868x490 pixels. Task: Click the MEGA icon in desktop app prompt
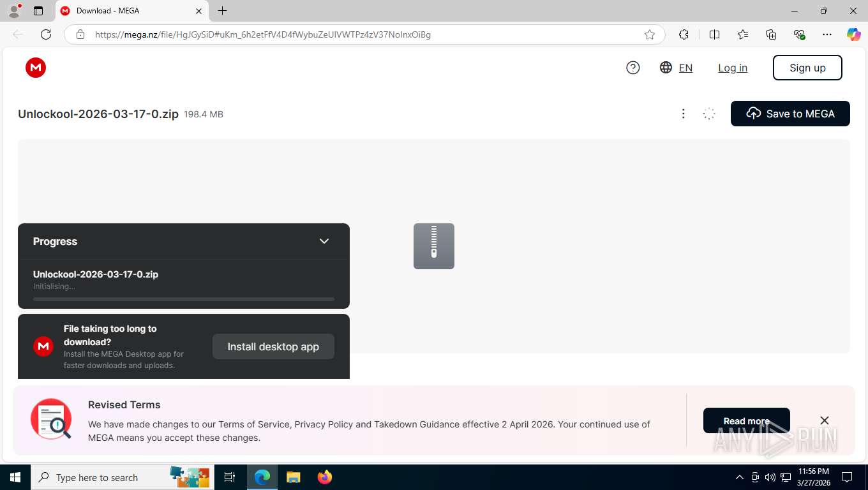pyautogui.click(x=43, y=346)
